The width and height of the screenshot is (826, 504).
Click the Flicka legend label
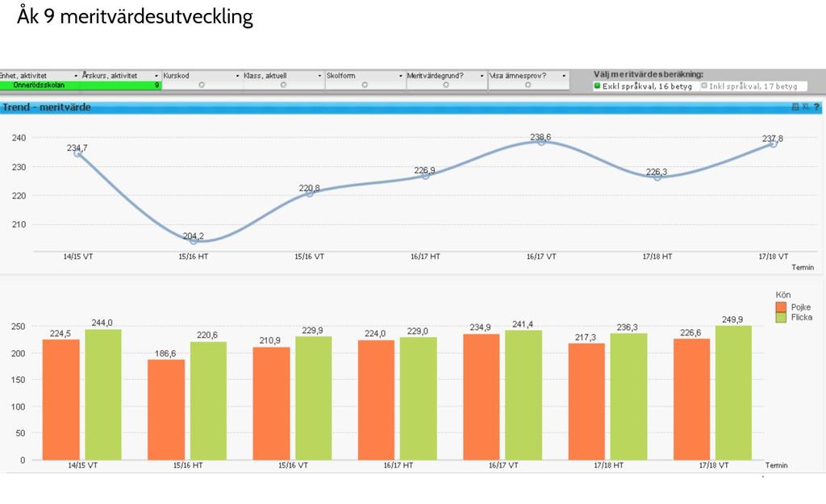(x=801, y=318)
